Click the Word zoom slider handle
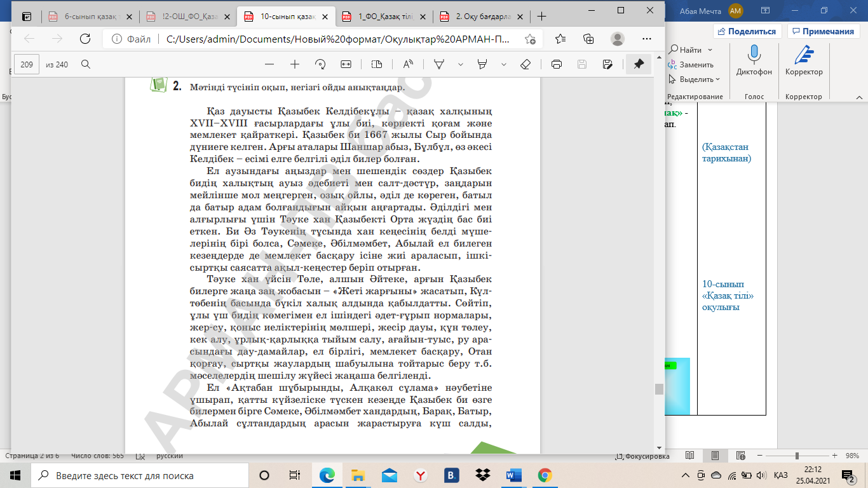This screenshot has height=488, width=868. (797, 456)
